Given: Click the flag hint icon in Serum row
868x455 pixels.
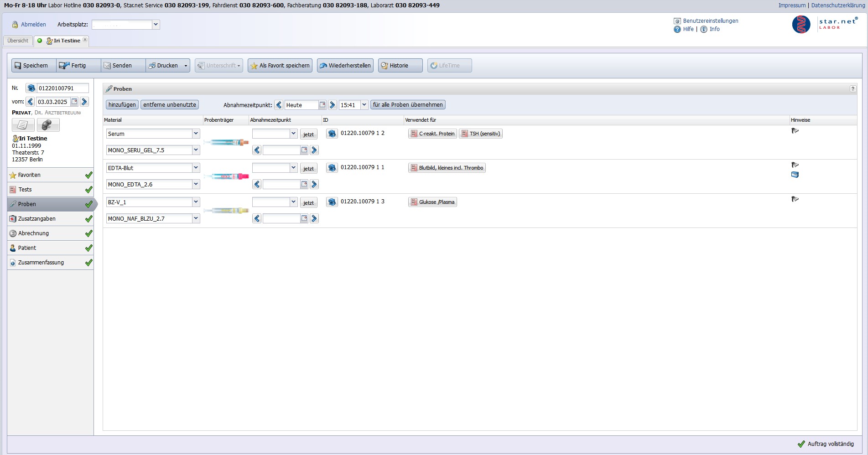Looking at the screenshot, I should 795,131.
